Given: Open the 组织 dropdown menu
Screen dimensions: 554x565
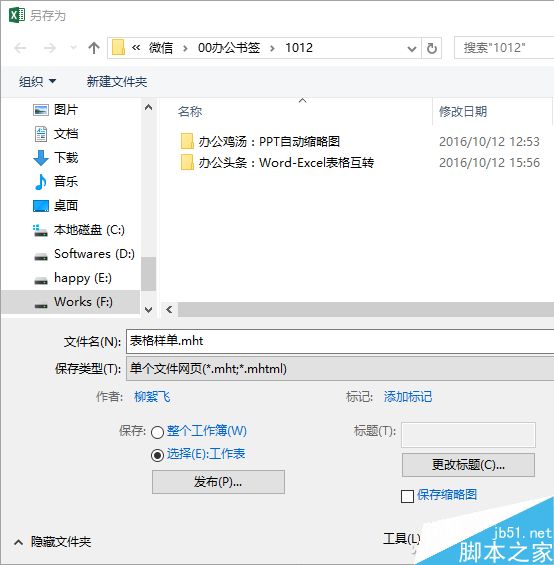Looking at the screenshot, I should click(x=37, y=81).
